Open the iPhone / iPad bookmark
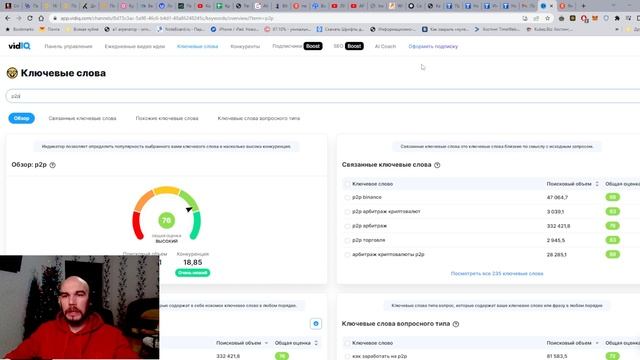Viewport: 640px width, 360px height. (234, 29)
